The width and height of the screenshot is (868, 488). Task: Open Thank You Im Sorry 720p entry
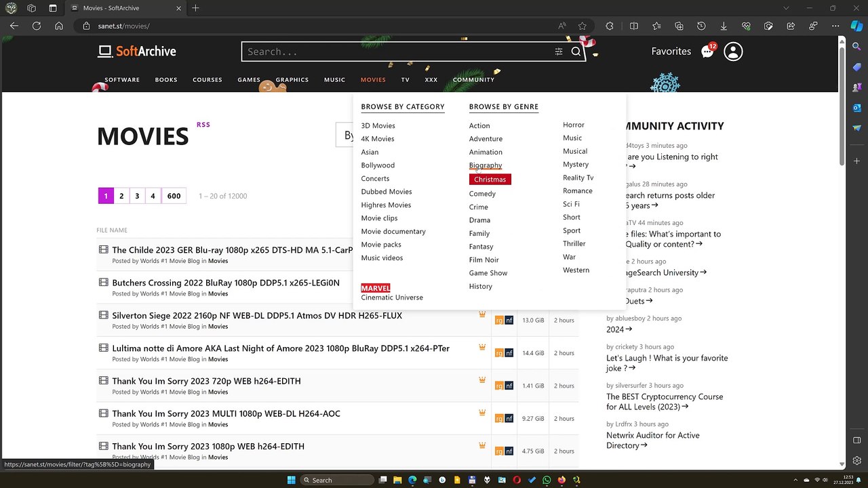point(206,381)
